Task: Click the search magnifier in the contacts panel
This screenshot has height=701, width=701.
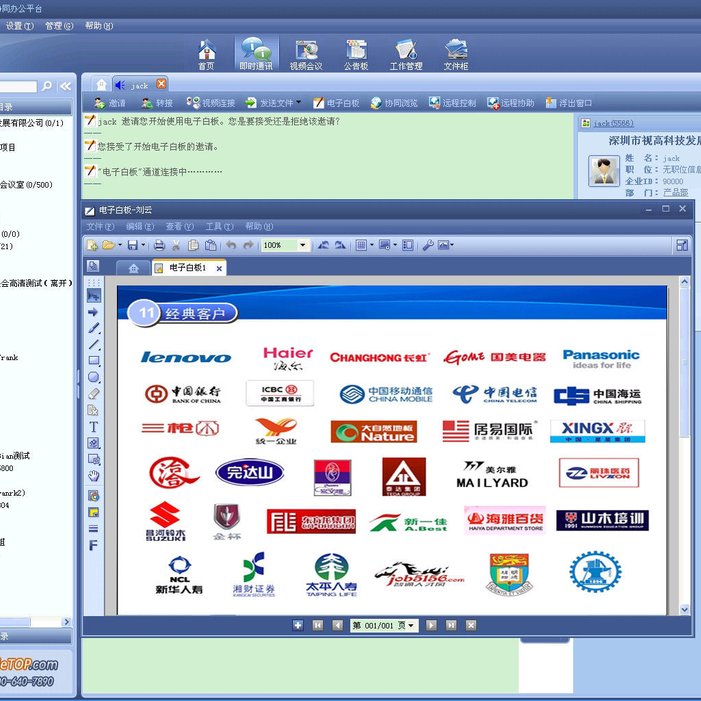Action: 46,86
